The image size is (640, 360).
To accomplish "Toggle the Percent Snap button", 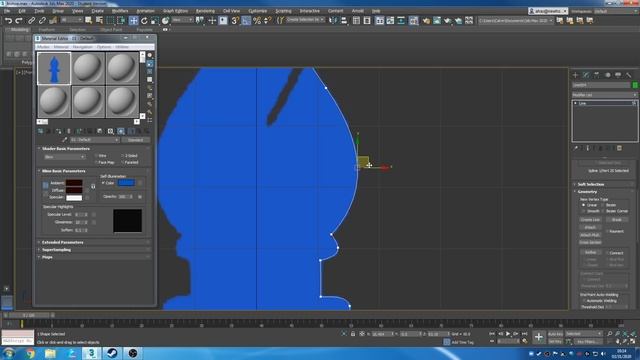I will click(257, 20).
